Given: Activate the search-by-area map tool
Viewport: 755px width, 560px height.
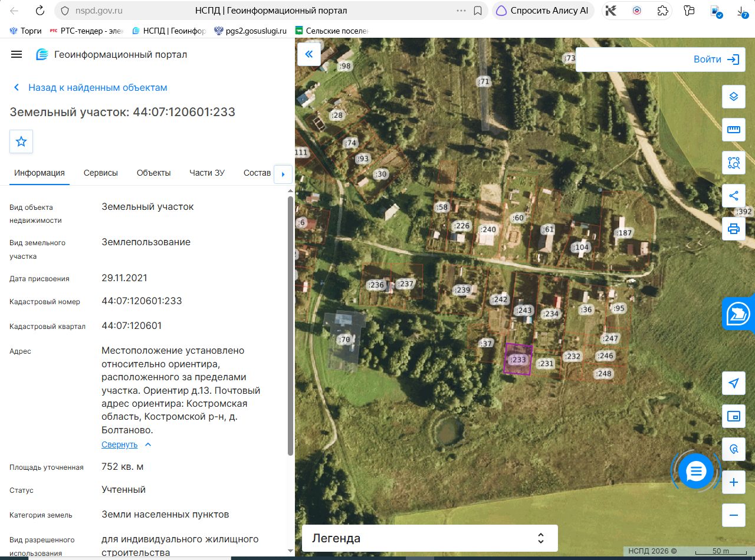Looking at the screenshot, I should coord(734,163).
